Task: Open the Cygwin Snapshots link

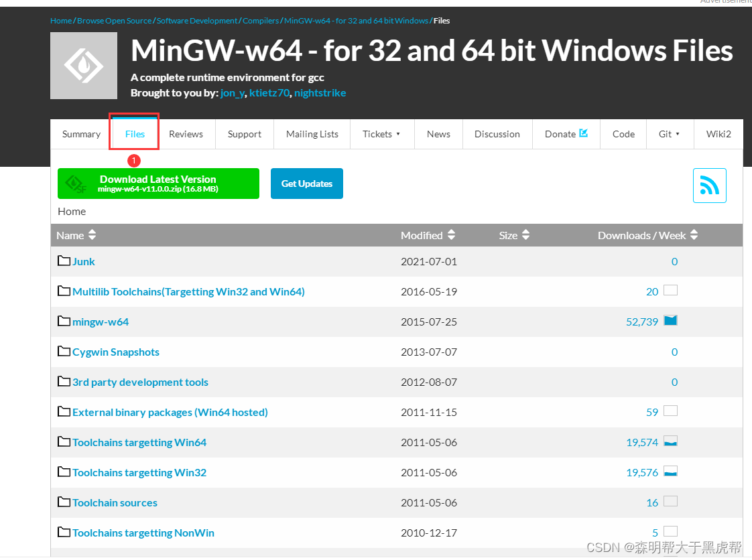Action: [x=115, y=352]
